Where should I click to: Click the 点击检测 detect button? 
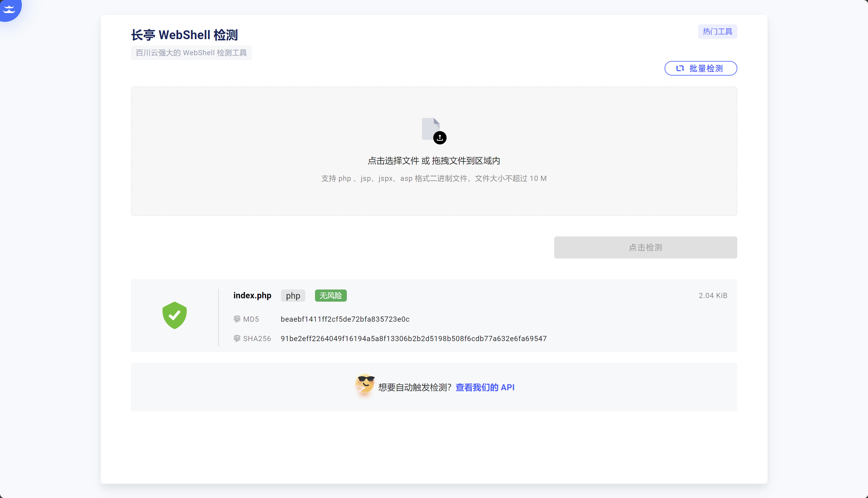(645, 247)
